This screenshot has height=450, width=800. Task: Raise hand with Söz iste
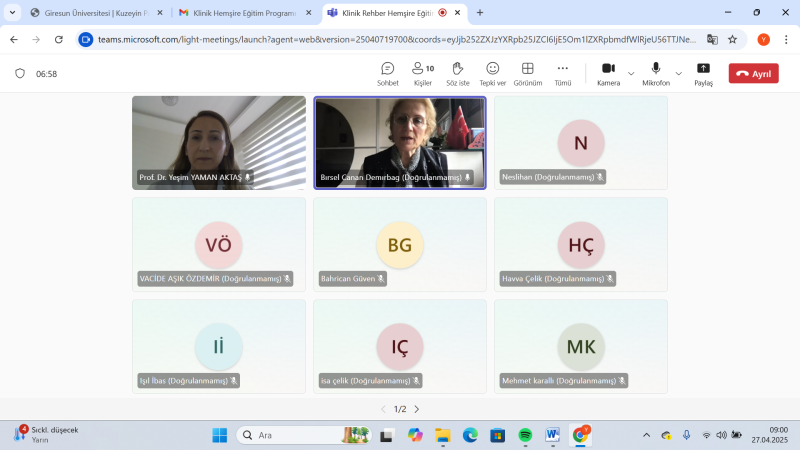click(x=458, y=74)
